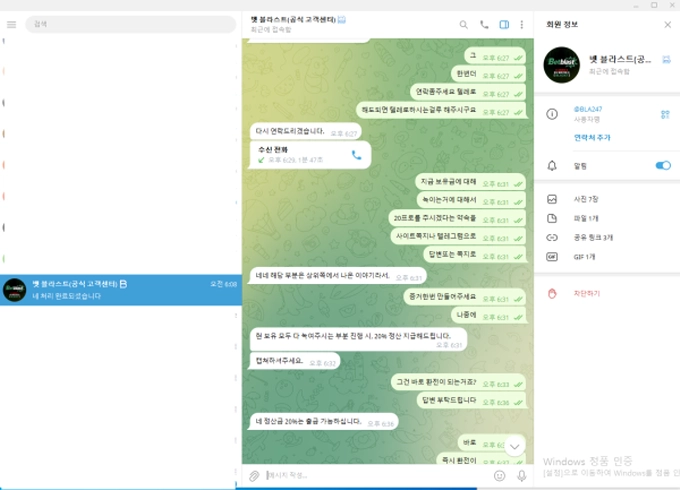Jump to latest message with down arrow
Image resolution: width=680 pixels, height=490 pixels.
coord(515,446)
